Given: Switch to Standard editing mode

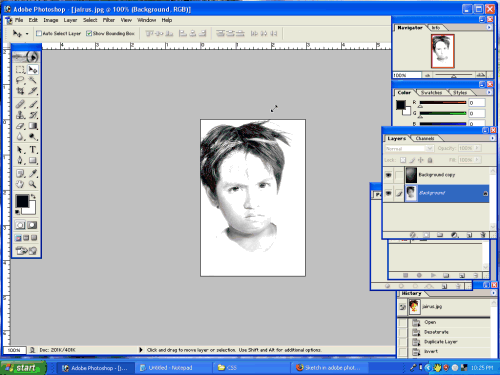Looking at the screenshot, I should (20, 225).
